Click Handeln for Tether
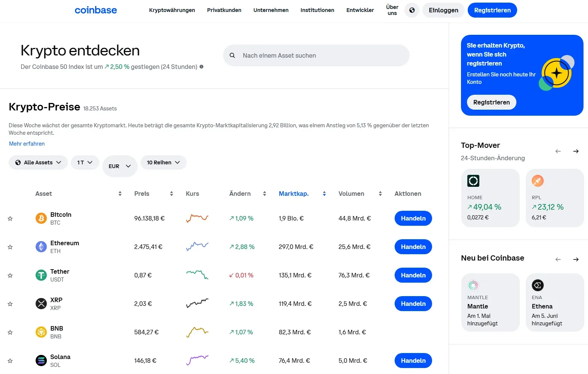 coord(413,275)
